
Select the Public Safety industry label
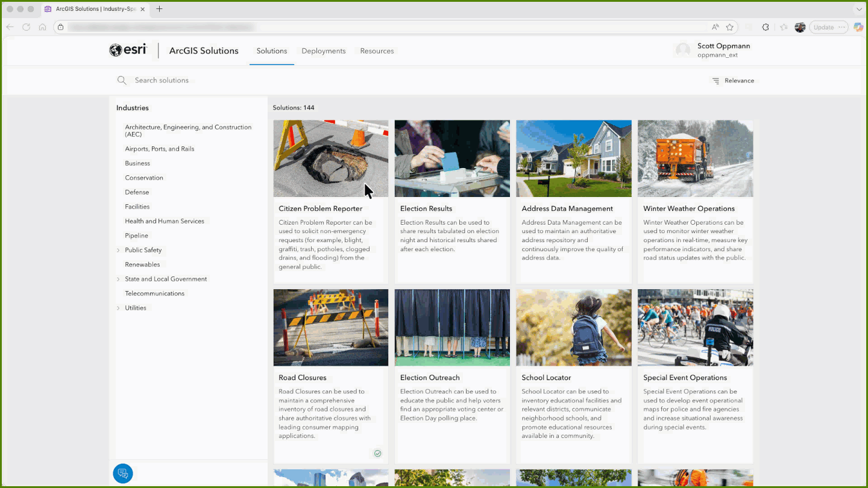click(143, 250)
